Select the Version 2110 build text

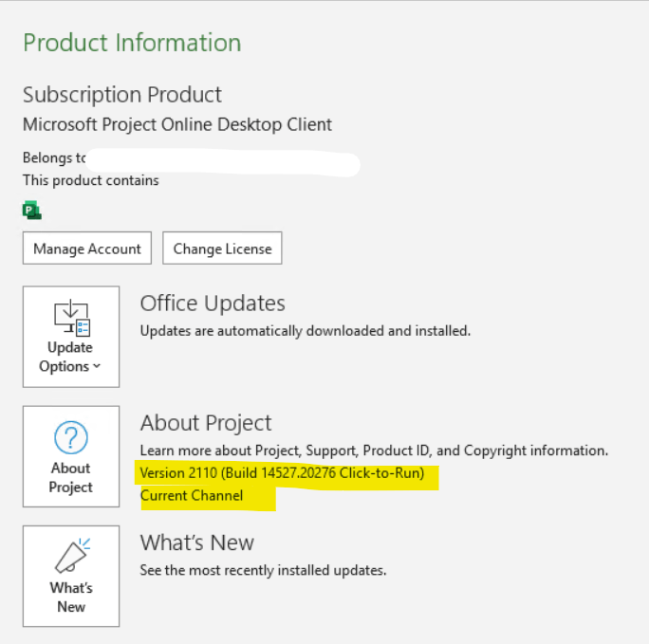283,472
